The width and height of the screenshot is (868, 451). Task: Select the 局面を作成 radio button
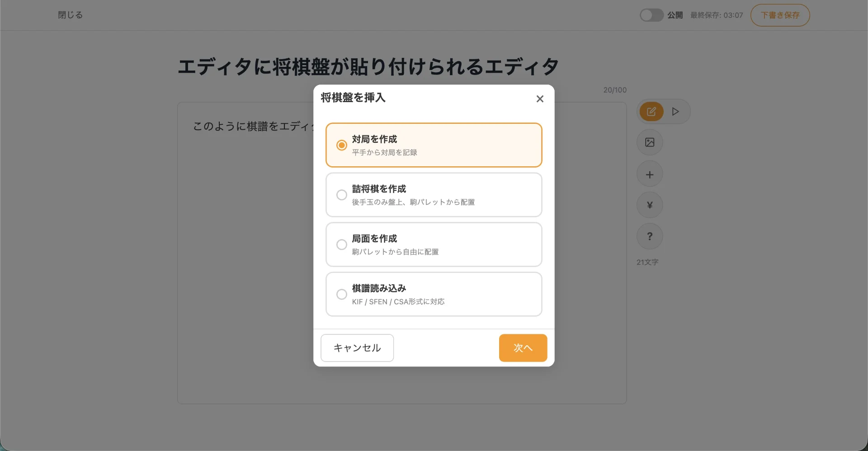pos(341,244)
